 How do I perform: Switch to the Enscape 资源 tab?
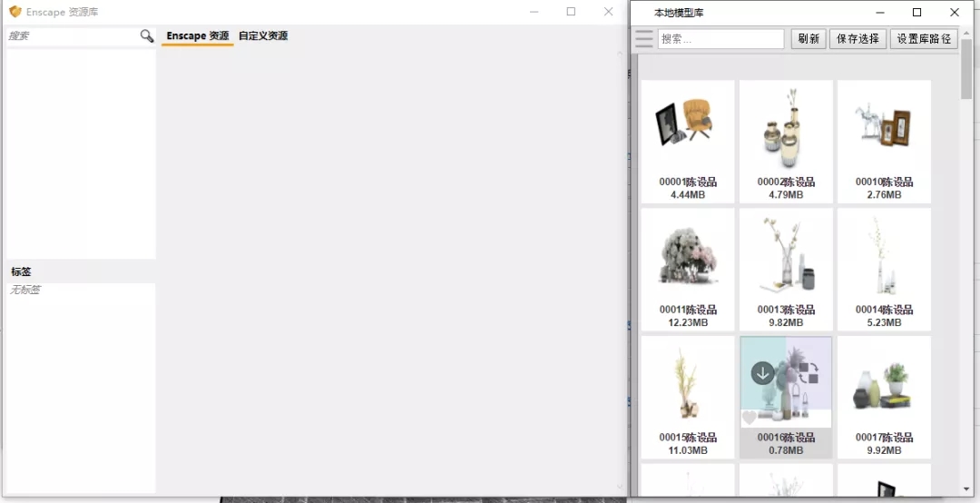pos(198,36)
